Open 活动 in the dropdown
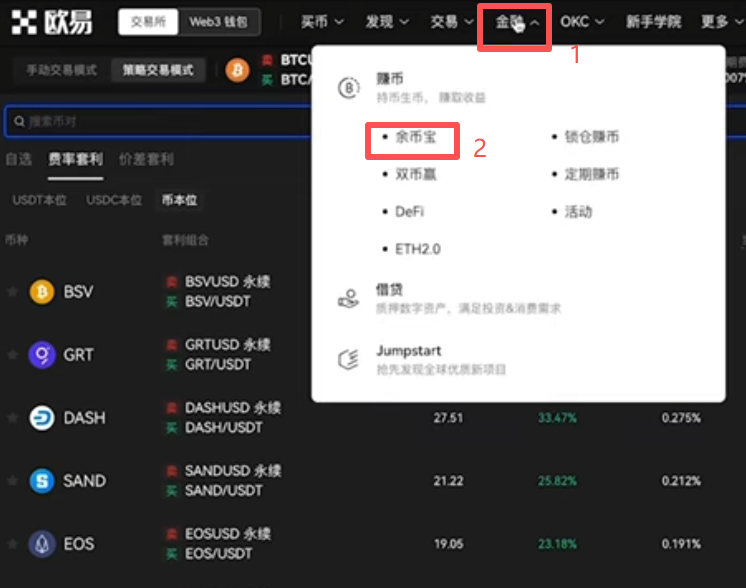The image size is (746, 588). 578,211
